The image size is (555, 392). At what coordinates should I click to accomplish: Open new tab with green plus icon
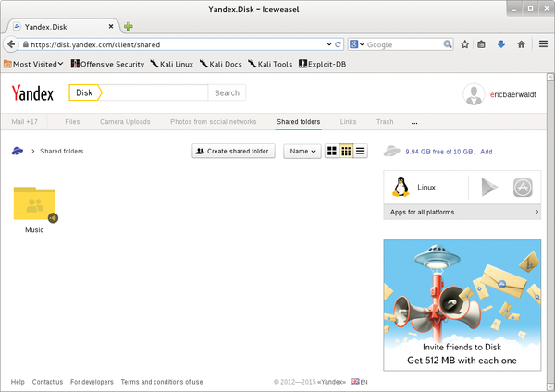[x=129, y=27]
